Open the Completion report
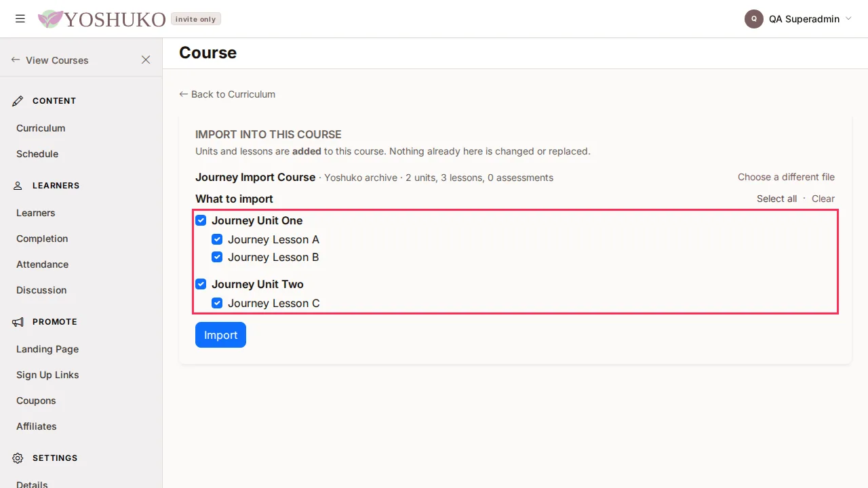 [x=42, y=239]
